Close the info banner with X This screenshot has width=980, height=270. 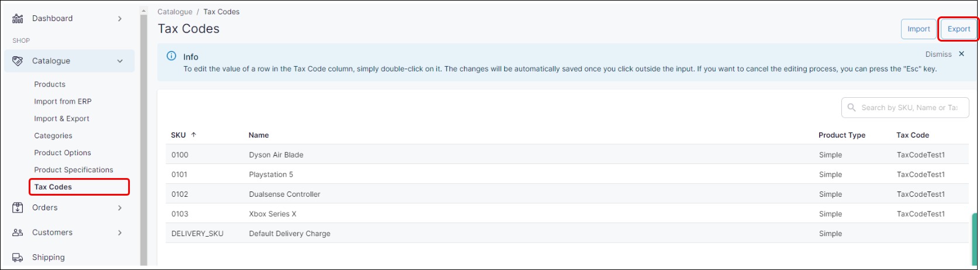(x=961, y=54)
